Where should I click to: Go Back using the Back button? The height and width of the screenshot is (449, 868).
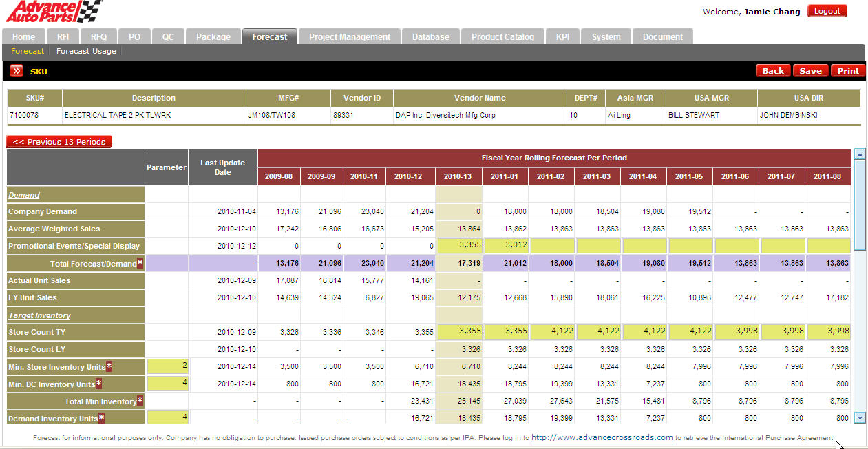click(x=772, y=71)
